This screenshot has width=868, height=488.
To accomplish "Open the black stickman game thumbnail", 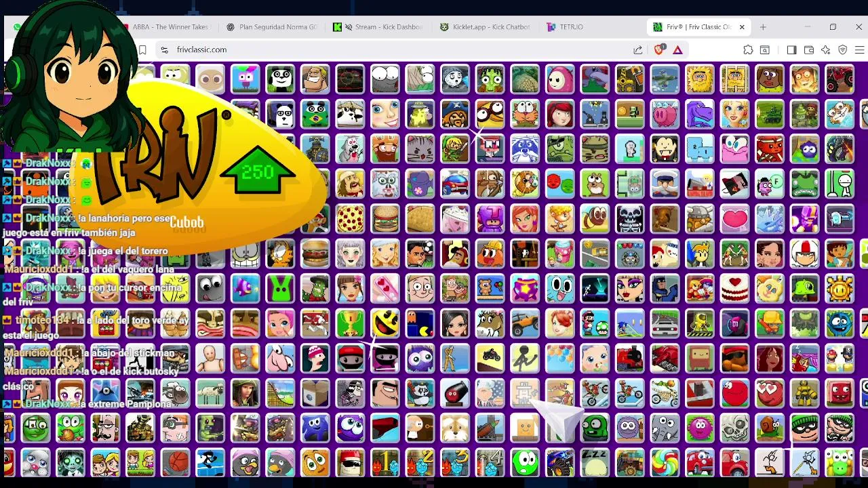I will [x=525, y=358].
